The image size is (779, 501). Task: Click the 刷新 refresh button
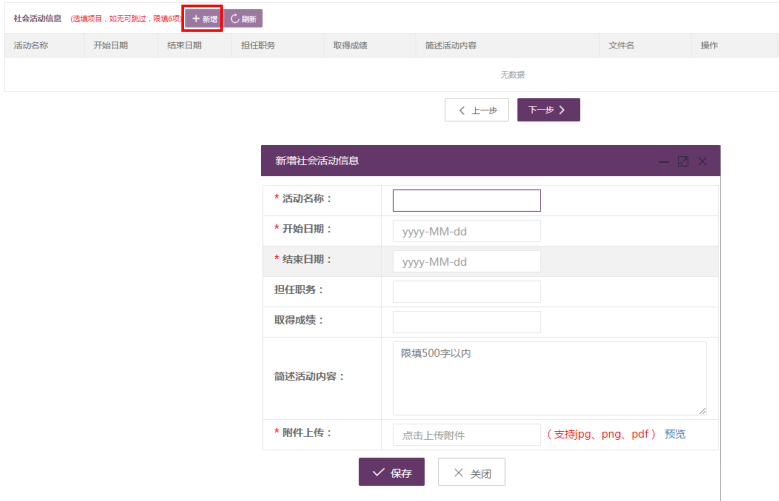[243, 19]
